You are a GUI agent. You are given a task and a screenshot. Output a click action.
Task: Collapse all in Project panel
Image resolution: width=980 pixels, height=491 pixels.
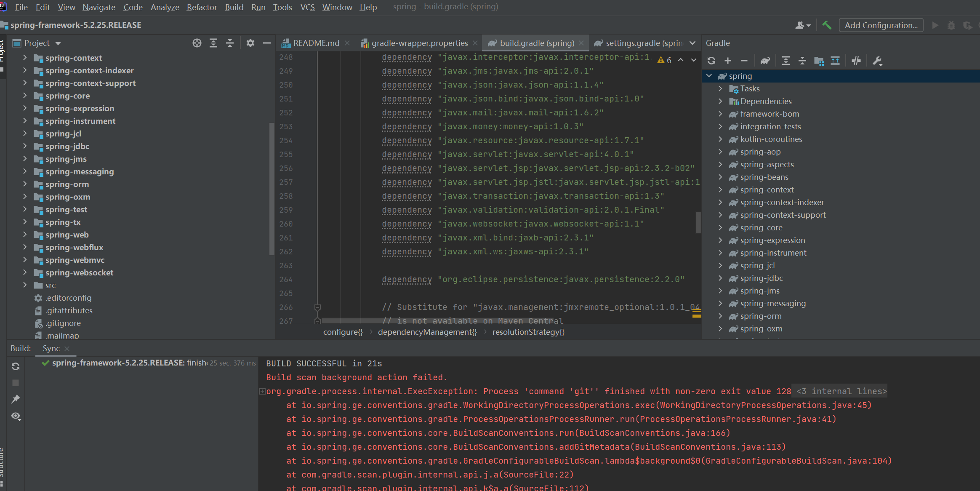click(x=230, y=43)
